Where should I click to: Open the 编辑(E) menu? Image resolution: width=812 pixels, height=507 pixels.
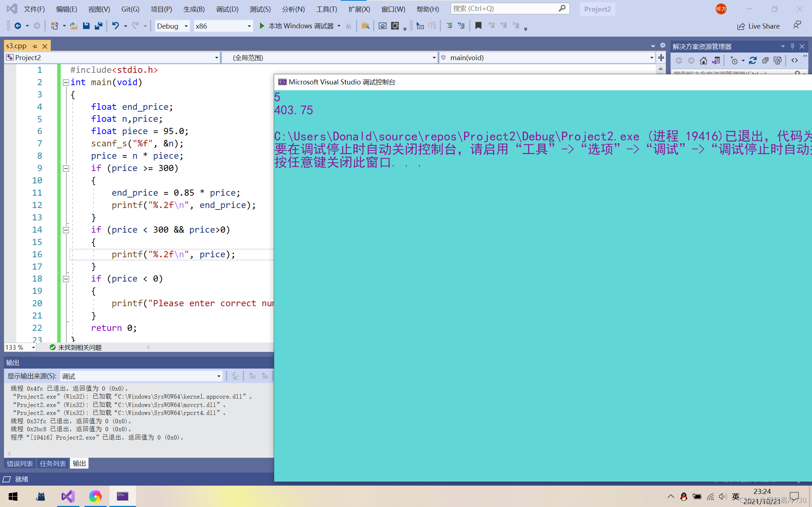click(x=67, y=9)
